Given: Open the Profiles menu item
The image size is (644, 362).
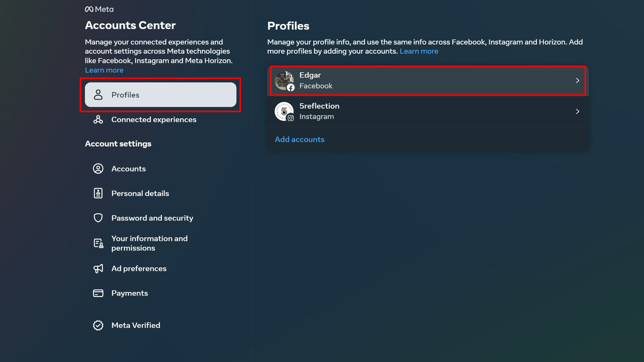Looking at the screenshot, I should pyautogui.click(x=160, y=95).
